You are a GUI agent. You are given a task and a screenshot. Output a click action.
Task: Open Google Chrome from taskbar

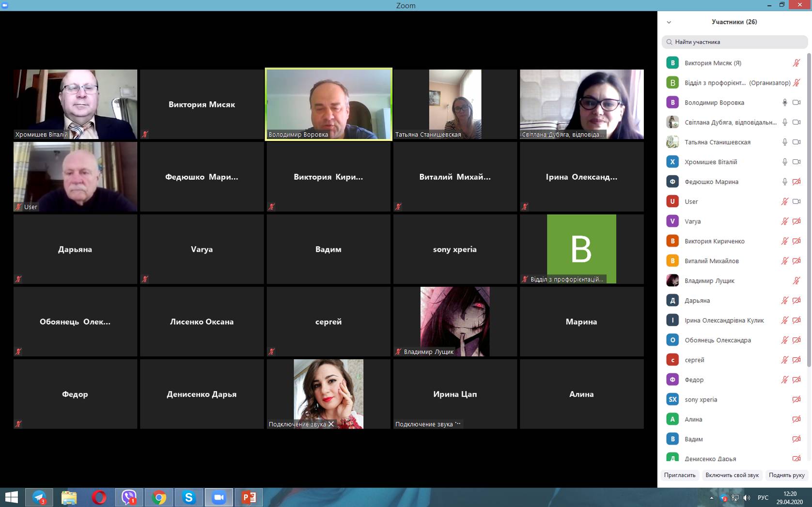[159, 497]
